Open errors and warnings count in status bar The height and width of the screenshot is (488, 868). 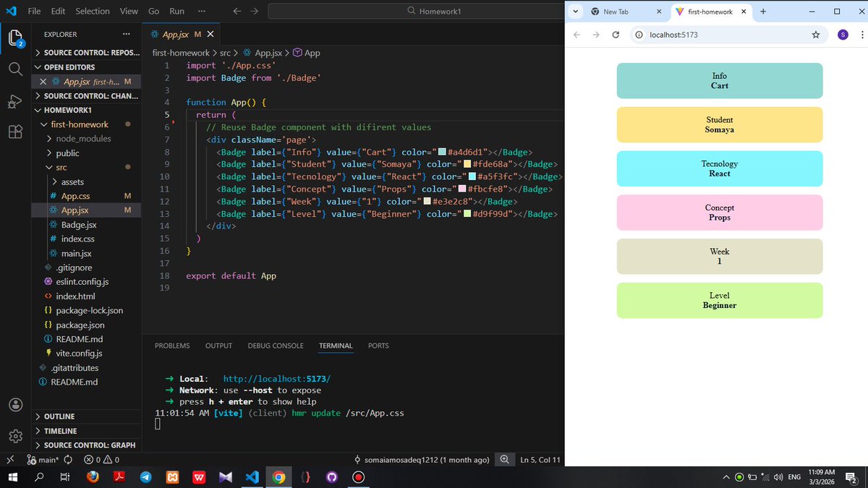click(x=101, y=460)
